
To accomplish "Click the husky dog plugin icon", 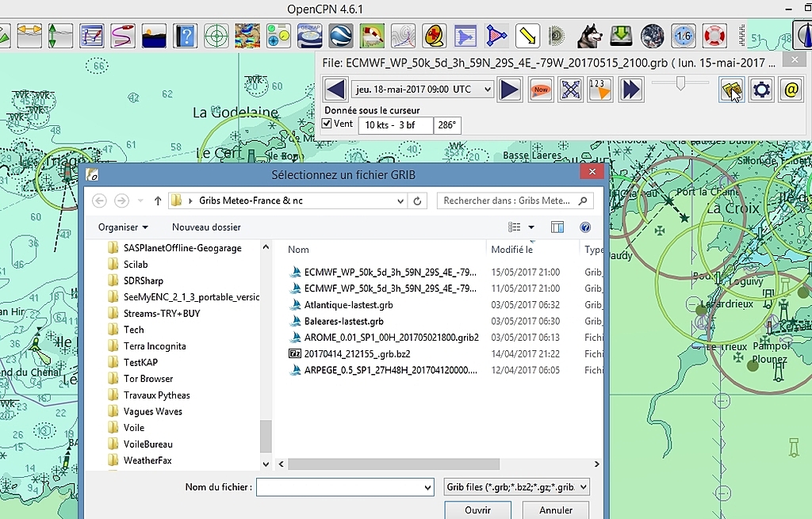I will (x=590, y=36).
